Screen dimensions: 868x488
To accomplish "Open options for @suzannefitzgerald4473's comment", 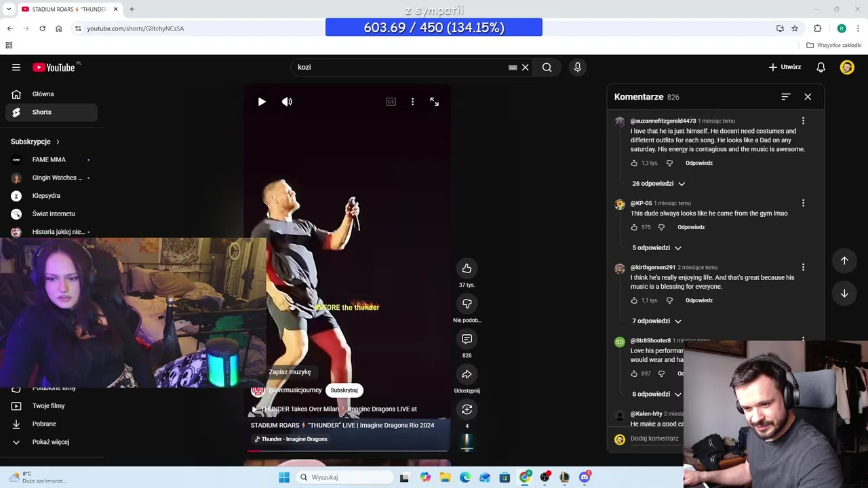I will [803, 121].
